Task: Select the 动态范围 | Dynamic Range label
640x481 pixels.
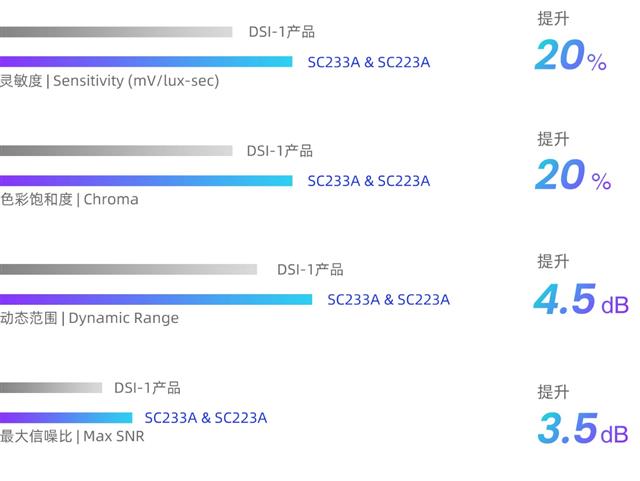Action: coord(89,318)
